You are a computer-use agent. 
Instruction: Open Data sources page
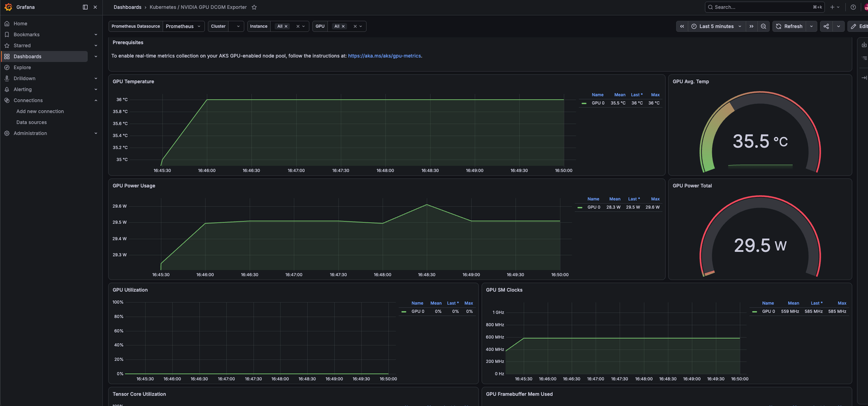(x=31, y=122)
